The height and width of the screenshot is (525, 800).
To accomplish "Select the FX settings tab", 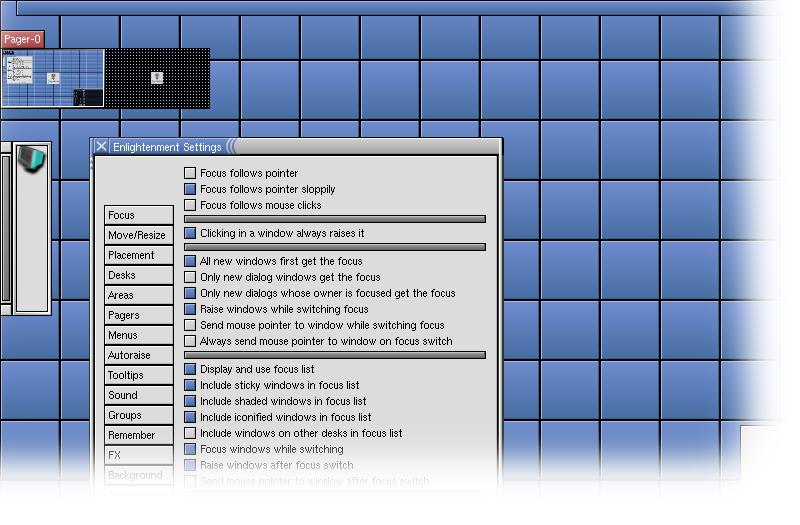I will (139, 455).
